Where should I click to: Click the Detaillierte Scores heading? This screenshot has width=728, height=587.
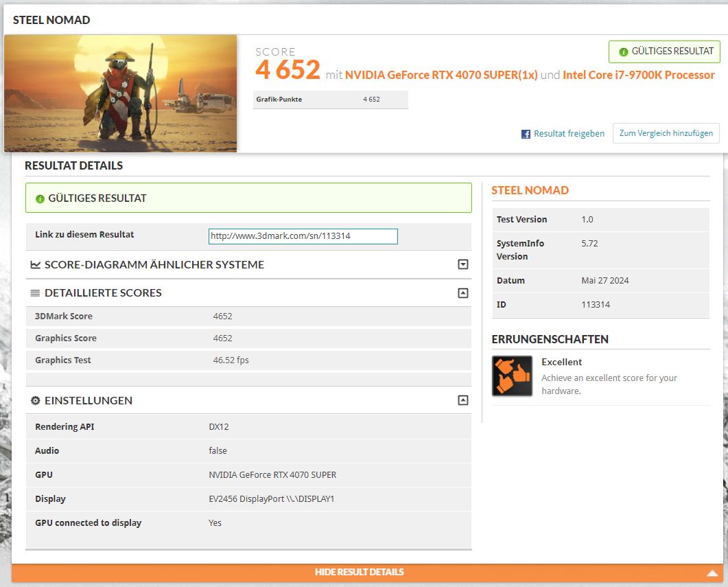tap(103, 293)
